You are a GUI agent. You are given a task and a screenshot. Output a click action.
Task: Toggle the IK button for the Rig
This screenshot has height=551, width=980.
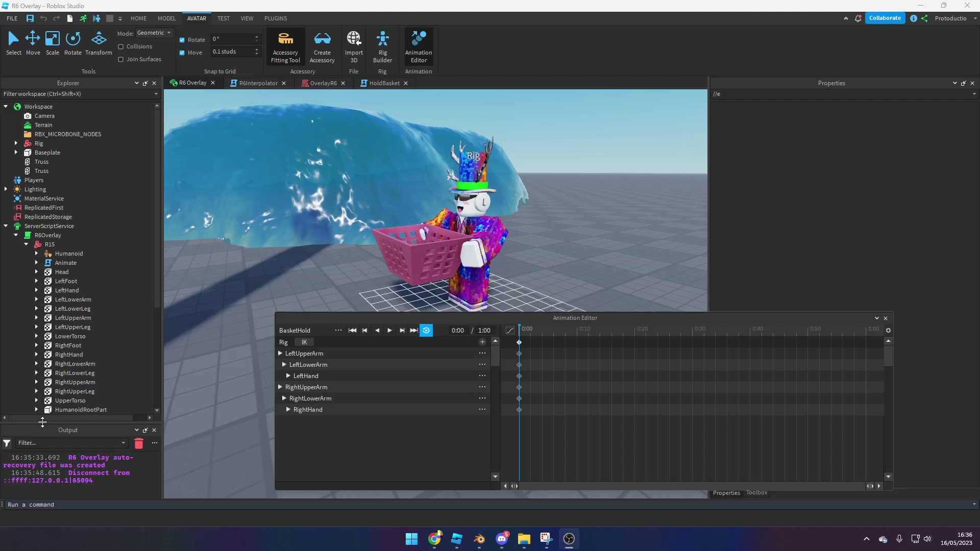coord(304,342)
